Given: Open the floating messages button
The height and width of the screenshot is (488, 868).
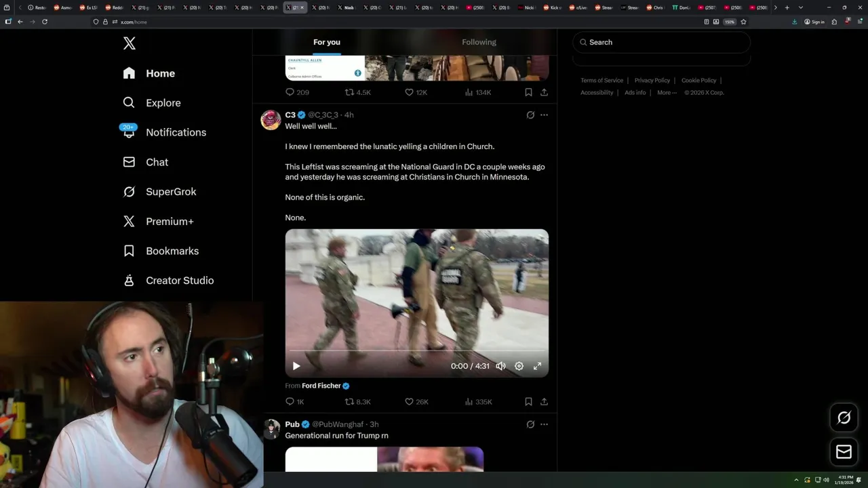Looking at the screenshot, I should [x=844, y=451].
